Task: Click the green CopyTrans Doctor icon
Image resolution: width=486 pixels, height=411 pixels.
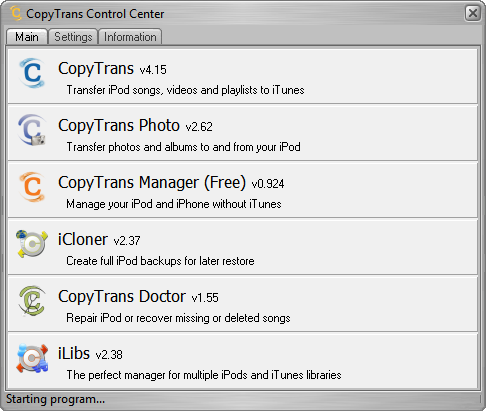Action: coord(32,301)
